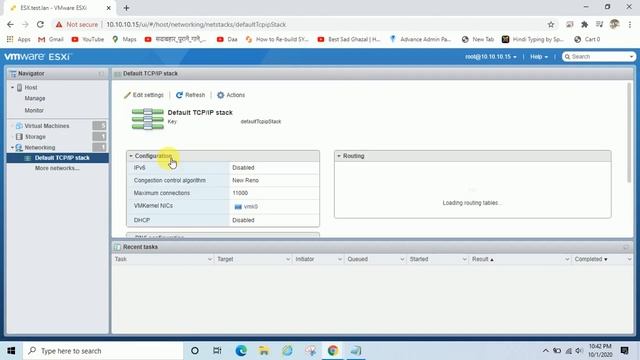Open the notification center icon
The height and width of the screenshot is (360, 640).
[624, 351]
